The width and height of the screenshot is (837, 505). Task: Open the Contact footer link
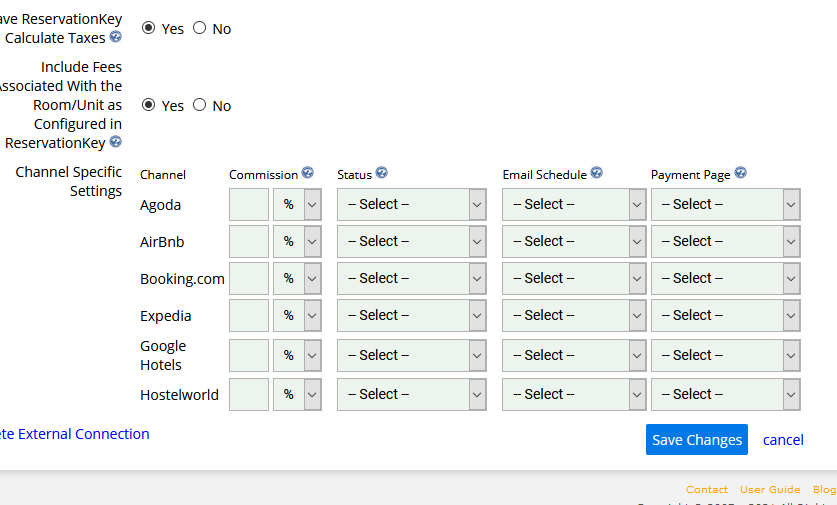706,490
